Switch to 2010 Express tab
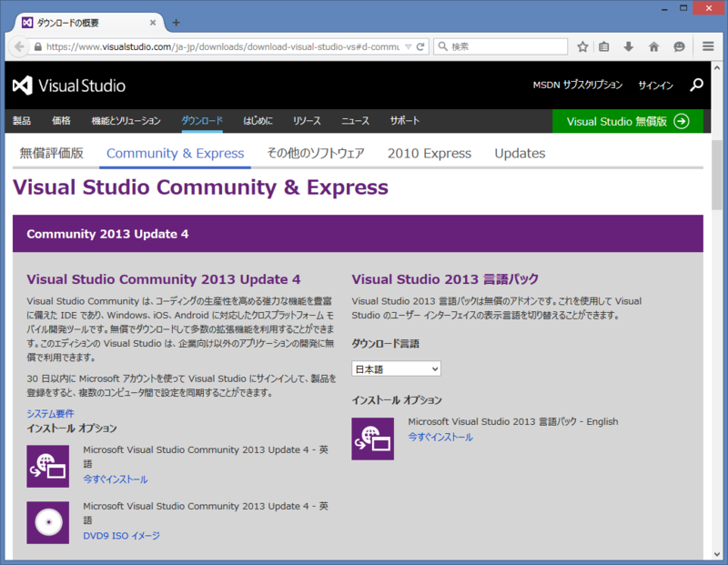The image size is (728, 565). [x=430, y=153]
